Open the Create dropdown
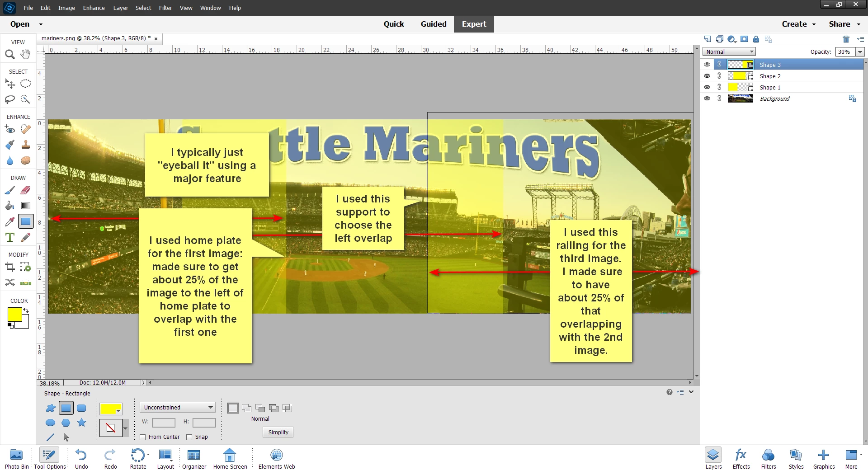 pos(799,24)
